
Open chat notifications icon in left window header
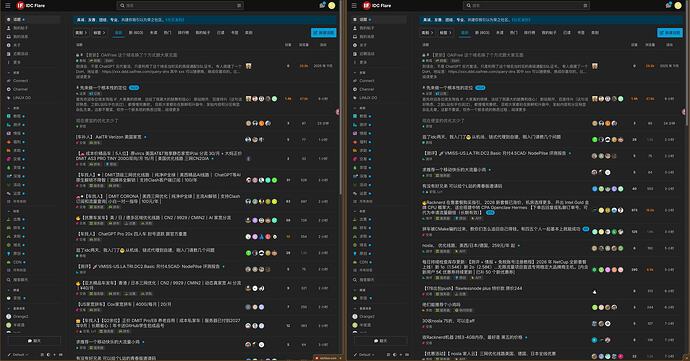click(x=322, y=5)
